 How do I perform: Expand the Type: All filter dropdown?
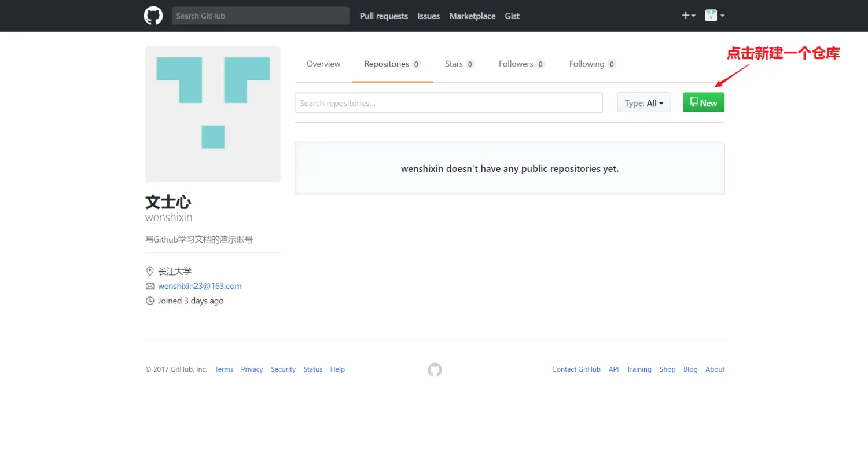644,103
